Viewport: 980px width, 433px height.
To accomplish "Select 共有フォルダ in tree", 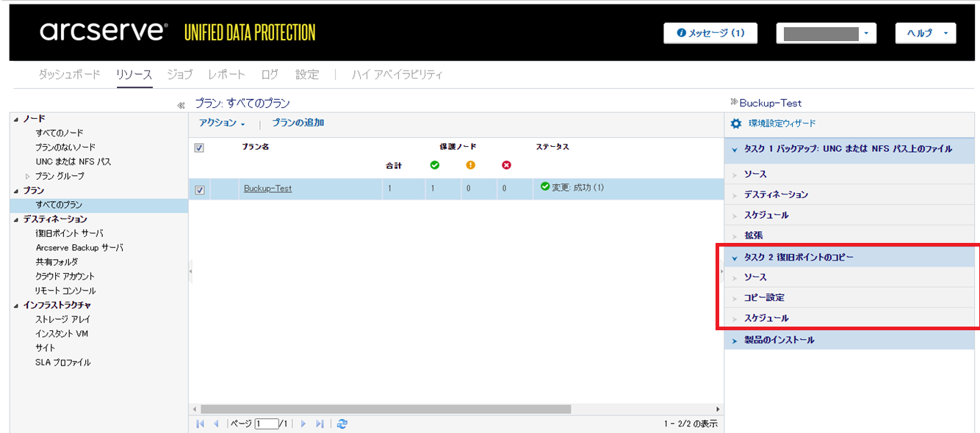I will click(57, 262).
